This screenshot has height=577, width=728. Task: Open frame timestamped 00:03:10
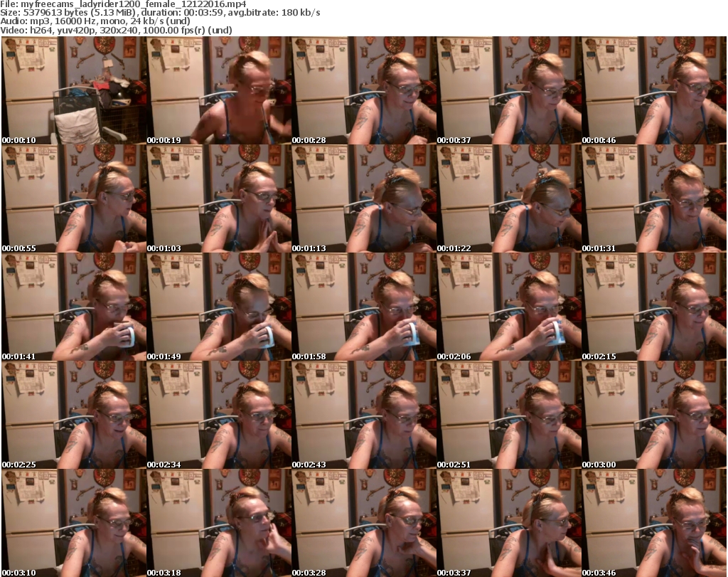[74, 523]
